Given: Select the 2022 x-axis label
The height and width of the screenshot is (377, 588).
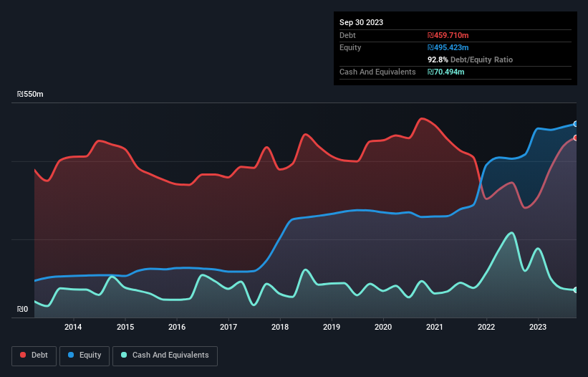Looking at the screenshot, I should [486, 327].
